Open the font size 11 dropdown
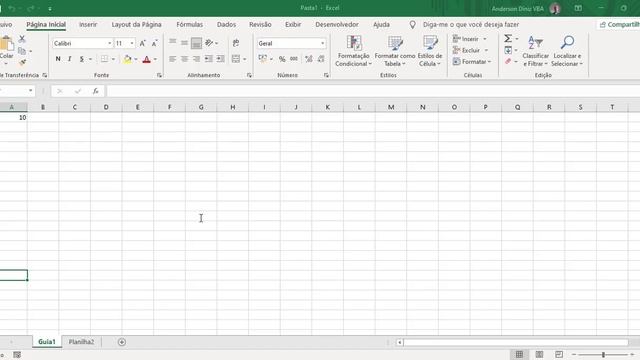The image size is (640, 360). (132, 43)
